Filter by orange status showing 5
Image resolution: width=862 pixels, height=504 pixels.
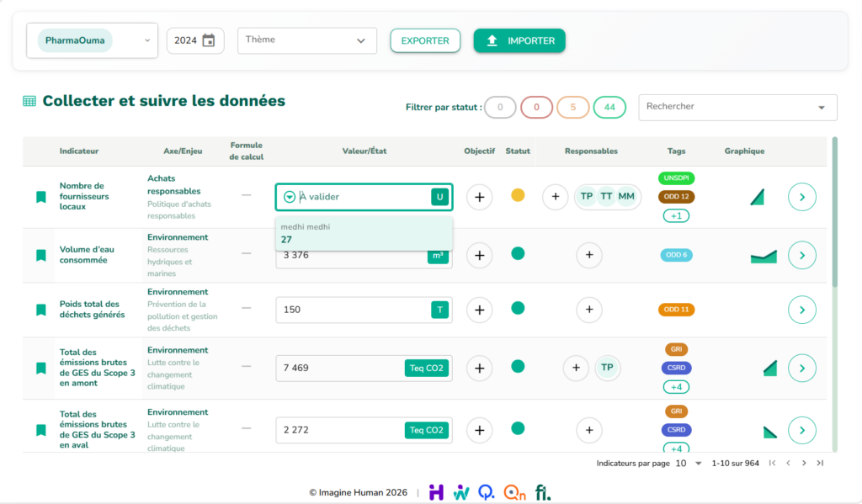coord(572,107)
